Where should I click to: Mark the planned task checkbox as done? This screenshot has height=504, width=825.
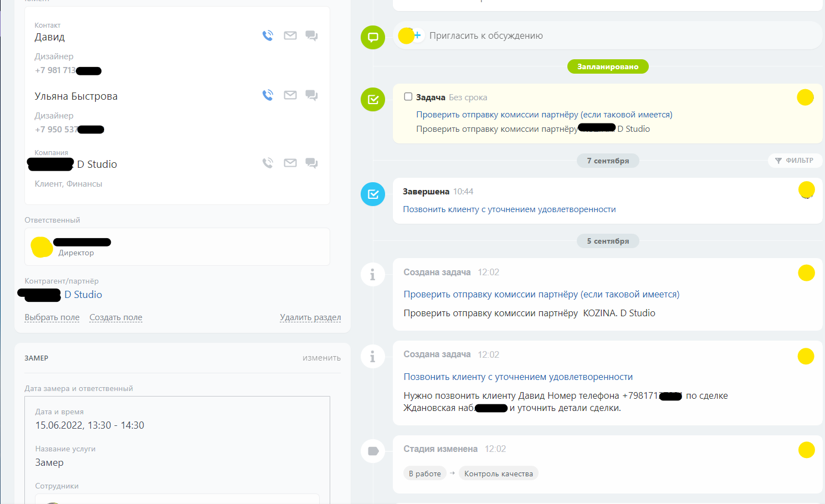pos(408,97)
